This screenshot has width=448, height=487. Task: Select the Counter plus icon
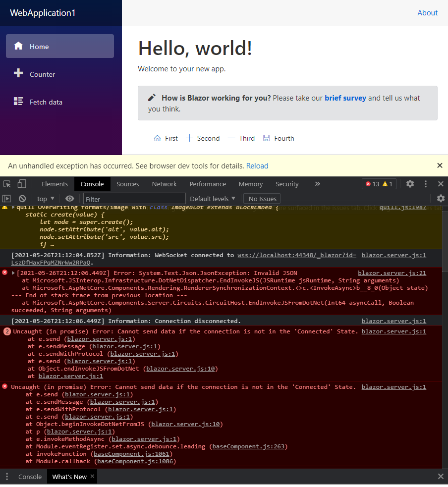coord(19,74)
